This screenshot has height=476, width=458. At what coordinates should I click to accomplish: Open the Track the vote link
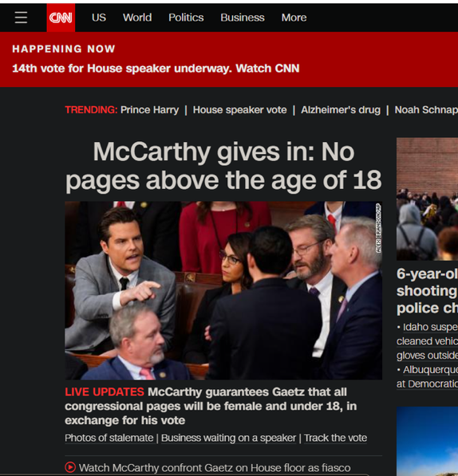[x=335, y=438]
